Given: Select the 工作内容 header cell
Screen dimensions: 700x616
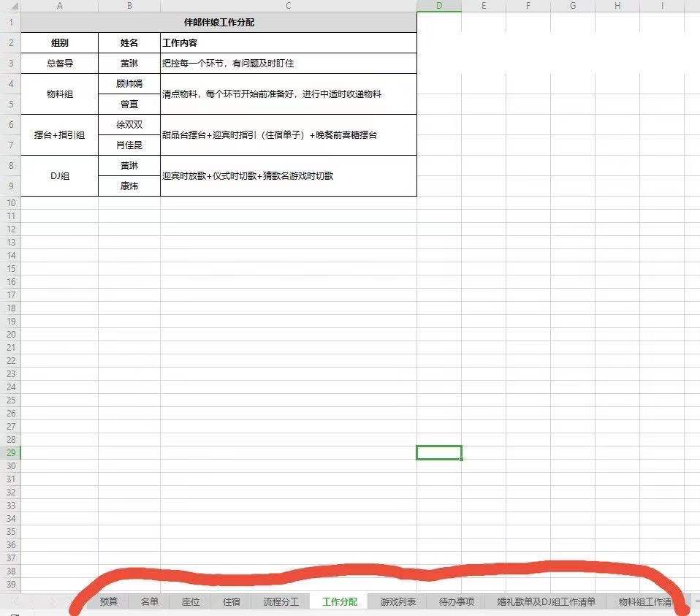Looking at the screenshot, I should (289, 43).
